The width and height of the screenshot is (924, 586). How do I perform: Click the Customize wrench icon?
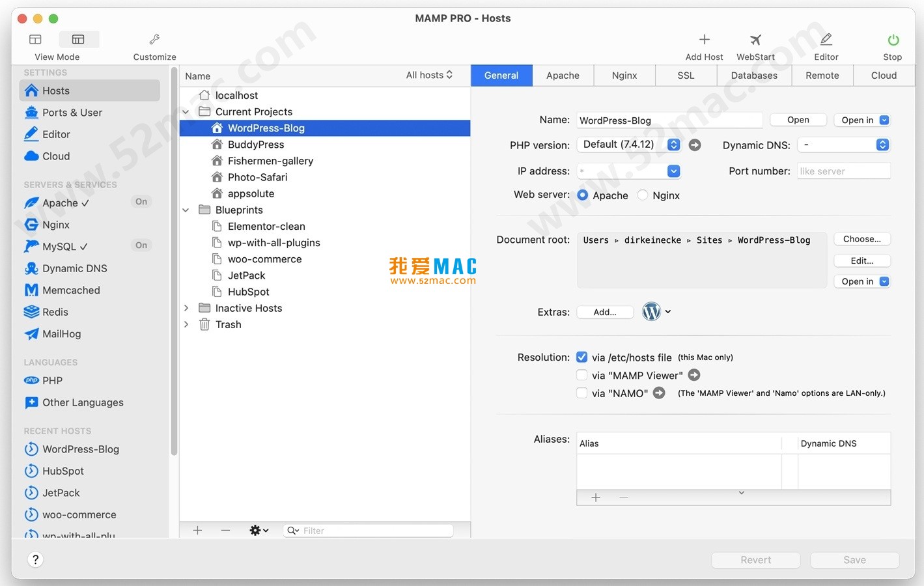[154, 40]
